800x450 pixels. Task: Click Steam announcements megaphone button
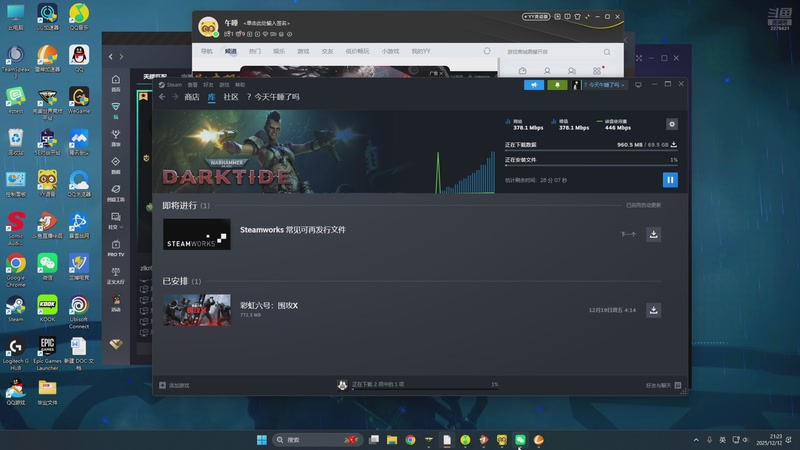coord(534,85)
